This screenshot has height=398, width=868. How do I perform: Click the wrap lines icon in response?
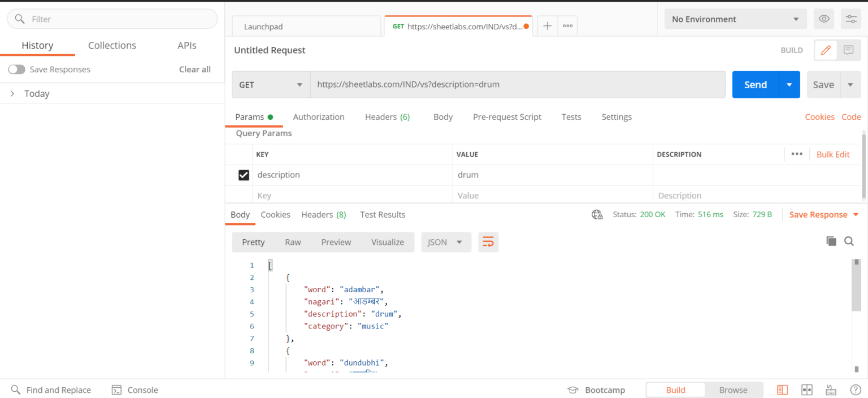click(488, 242)
